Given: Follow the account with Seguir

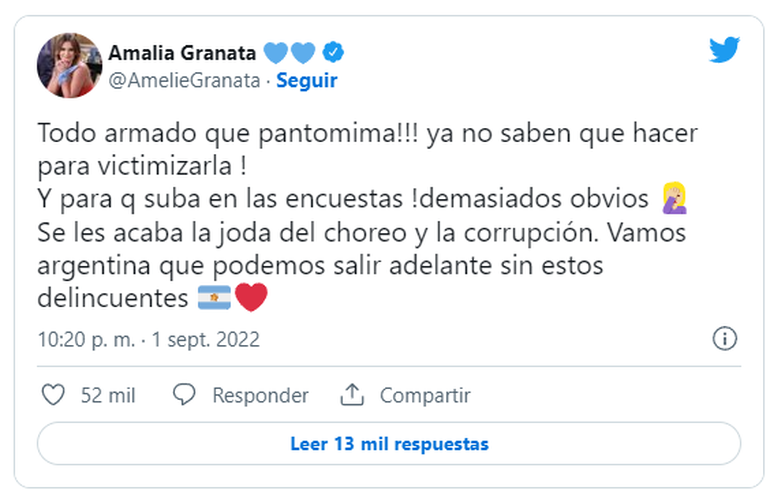Looking at the screenshot, I should coord(306,80).
